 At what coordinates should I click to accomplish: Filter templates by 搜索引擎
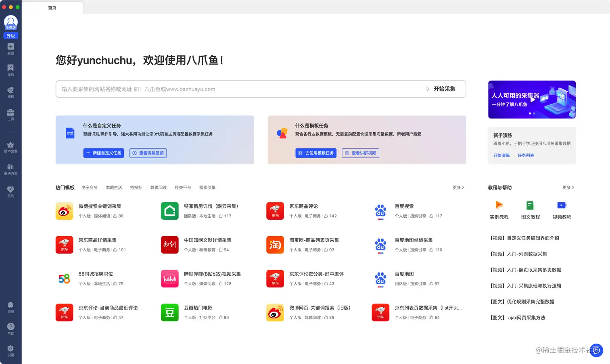point(207,187)
